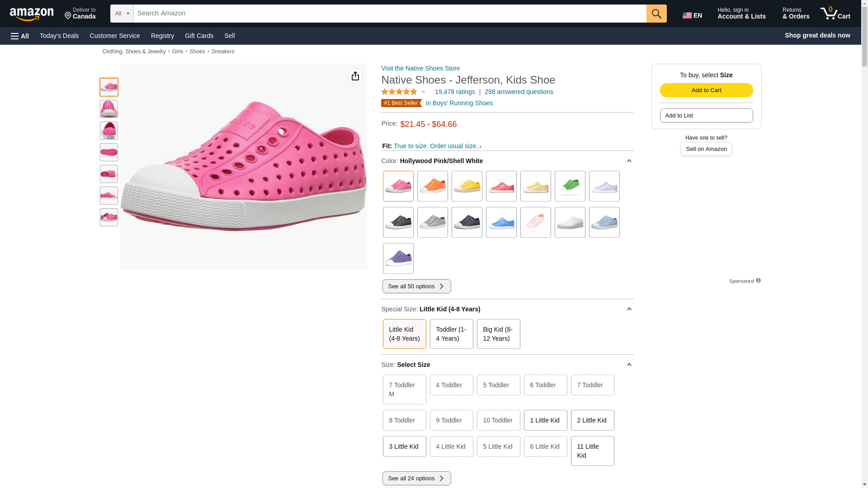Click the Deliver to Canada location icon
Screen dimensions: 868x488
pyautogui.click(x=68, y=16)
